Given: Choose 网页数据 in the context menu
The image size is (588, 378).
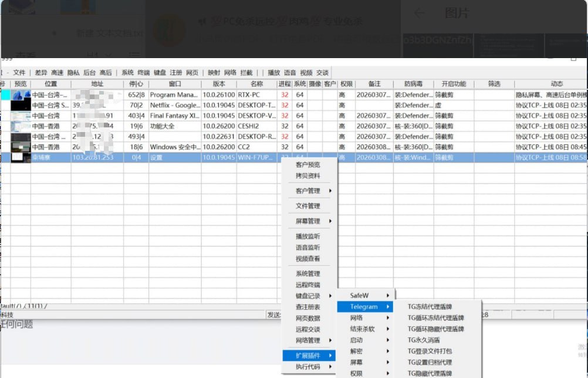Looking at the screenshot, I should 308,318.
